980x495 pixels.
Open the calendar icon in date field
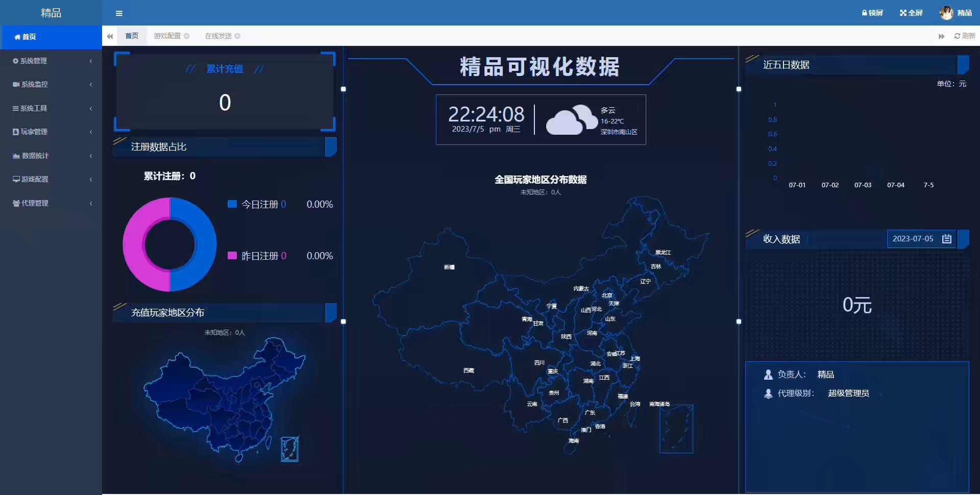(947, 239)
